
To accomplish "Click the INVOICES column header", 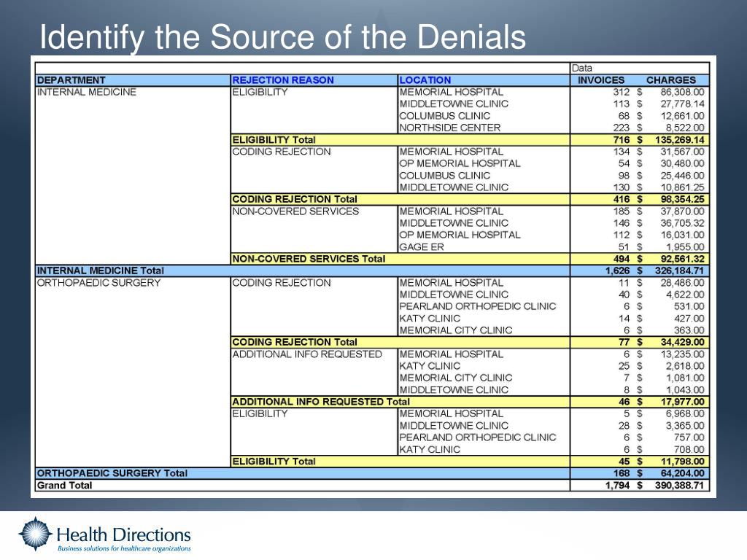I will click(601, 80).
